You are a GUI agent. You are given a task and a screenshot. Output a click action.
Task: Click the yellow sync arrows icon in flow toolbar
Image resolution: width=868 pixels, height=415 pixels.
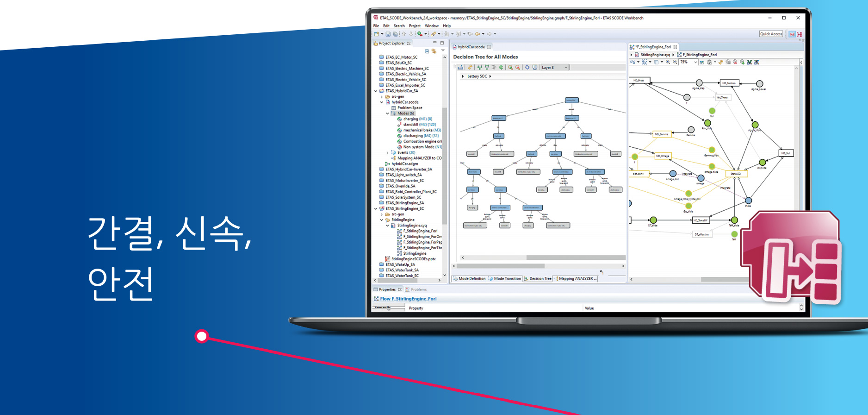pyautogui.click(x=721, y=62)
